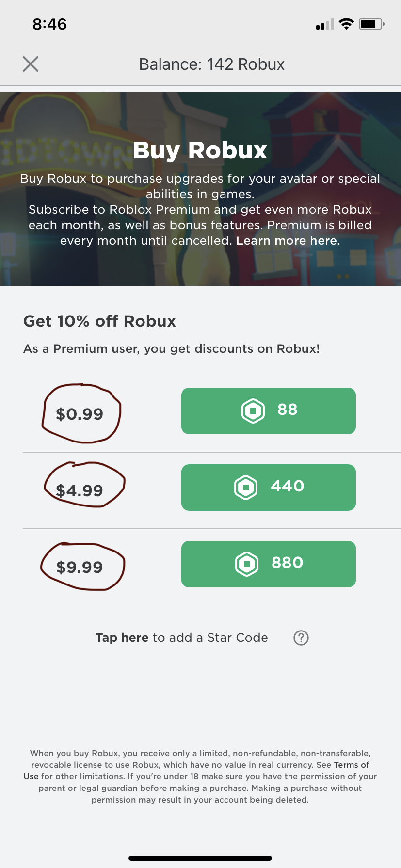Close the Buy Robux screen

(x=31, y=64)
